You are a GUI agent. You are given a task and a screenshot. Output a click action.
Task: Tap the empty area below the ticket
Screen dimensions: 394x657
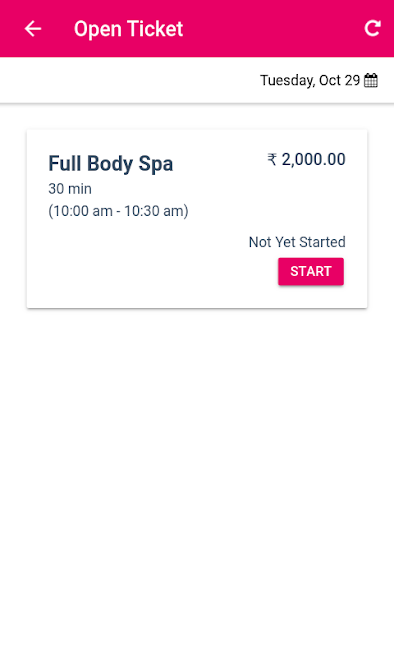coord(197,482)
